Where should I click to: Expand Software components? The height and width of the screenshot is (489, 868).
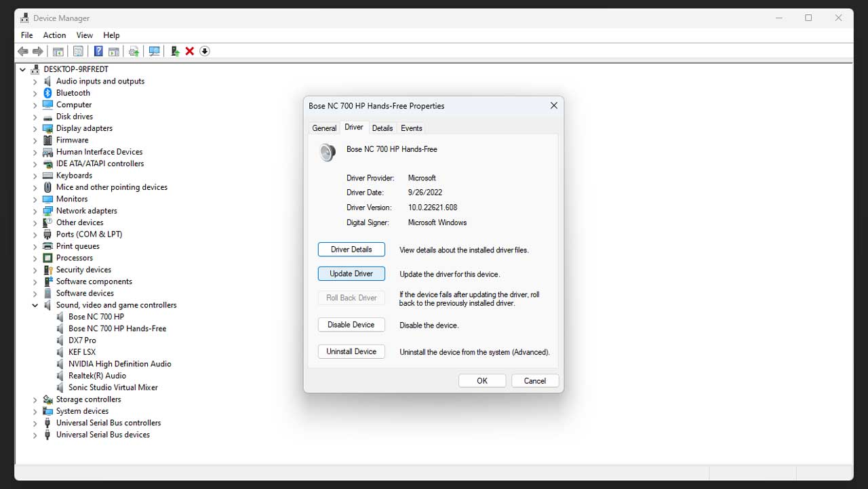pos(35,281)
